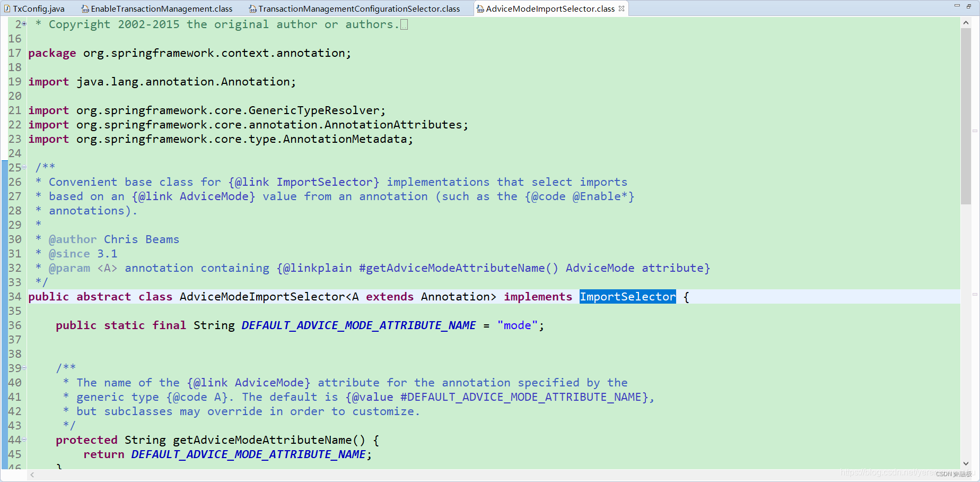The width and height of the screenshot is (980, 482).
Task: Click the vertical scrollbar thumb
Action: pos(966,116)
